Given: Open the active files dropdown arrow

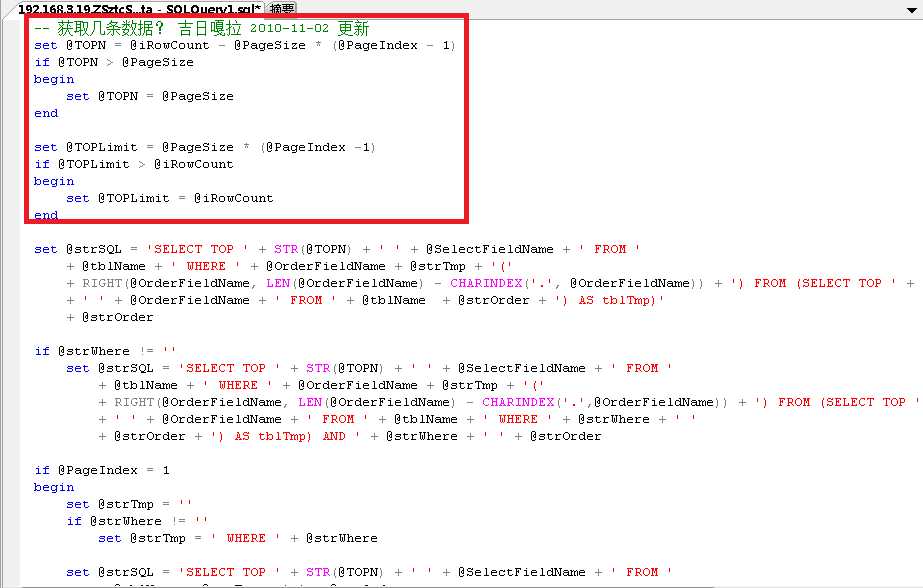Looking at the screenshot, I should tap(911, 10).
